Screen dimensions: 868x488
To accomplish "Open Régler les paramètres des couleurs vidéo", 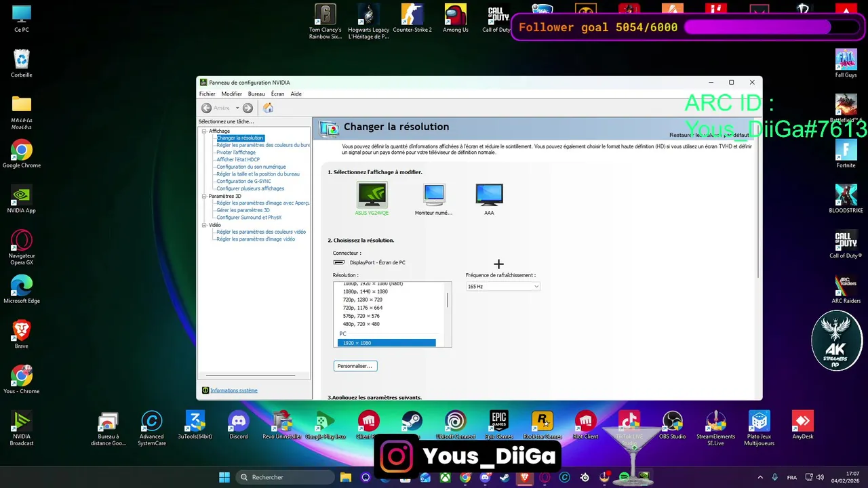I will point(261,232).
